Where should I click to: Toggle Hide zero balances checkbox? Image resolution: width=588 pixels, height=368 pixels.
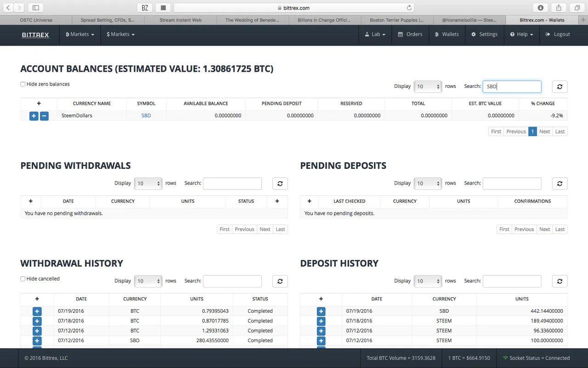pyautogui.click(x=23, y=84)
